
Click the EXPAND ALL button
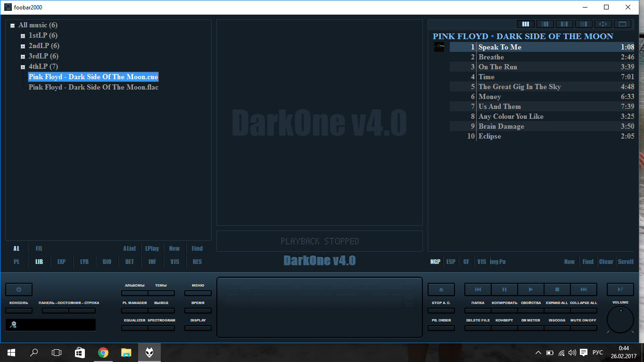pyautogui.click(x=557, y=311)
